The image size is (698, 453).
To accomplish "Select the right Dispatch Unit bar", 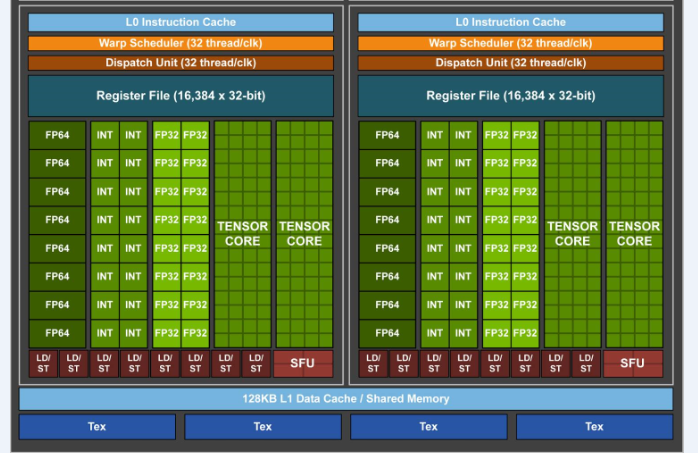I will coord(510,62).
